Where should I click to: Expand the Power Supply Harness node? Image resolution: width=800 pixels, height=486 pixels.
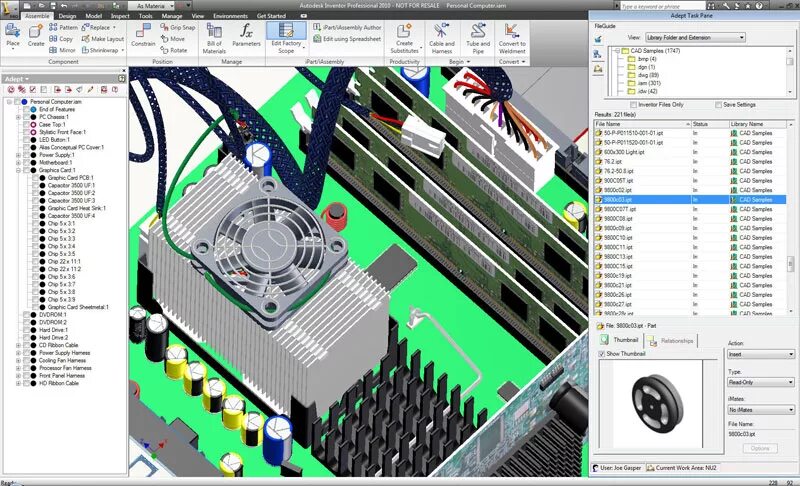click(x=18, y=353)
